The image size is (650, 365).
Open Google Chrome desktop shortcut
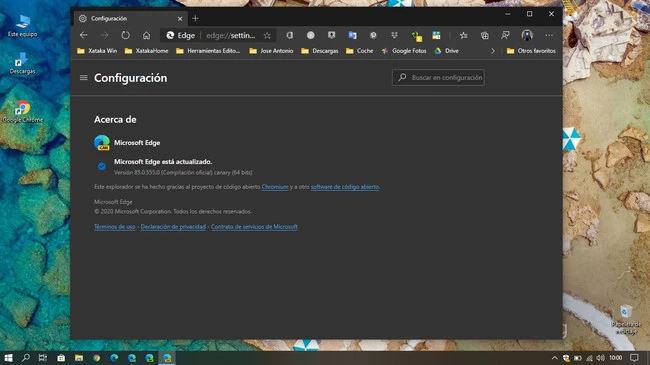point(23,112)
